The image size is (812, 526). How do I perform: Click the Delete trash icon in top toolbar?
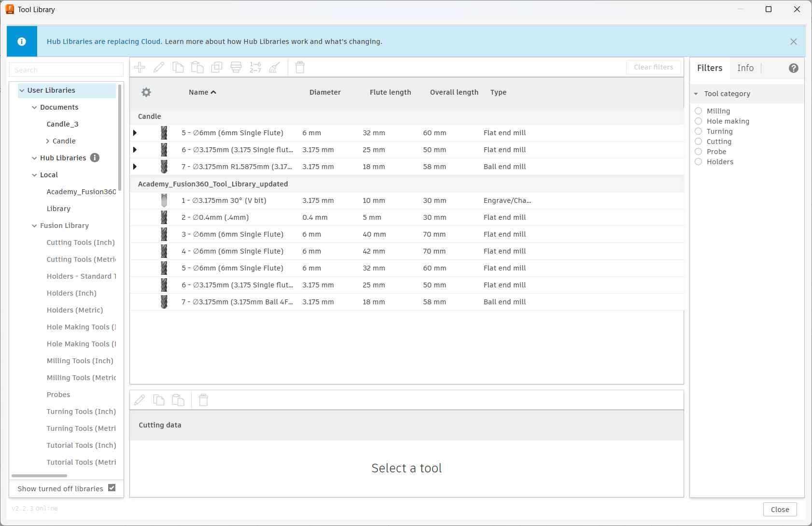tap(300, 67)
